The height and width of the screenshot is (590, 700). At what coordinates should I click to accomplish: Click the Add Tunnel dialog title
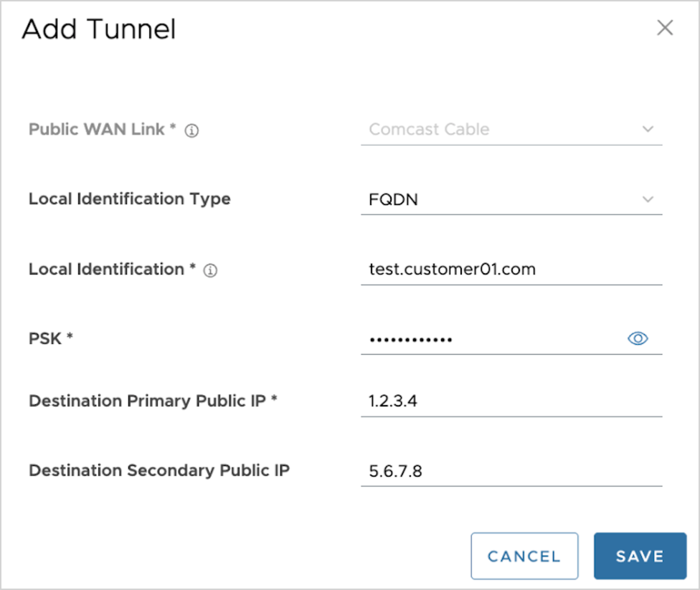pyautogui.click(x=99, y=29)
